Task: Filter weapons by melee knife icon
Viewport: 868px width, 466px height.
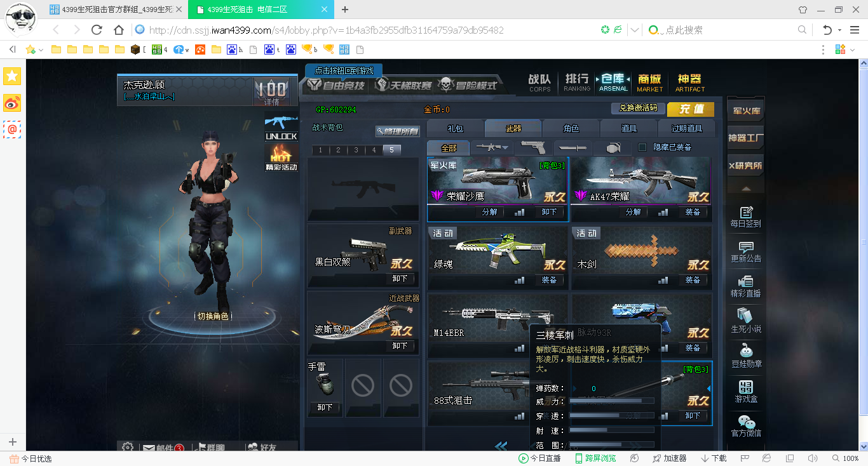Action: tap(572, 147)
